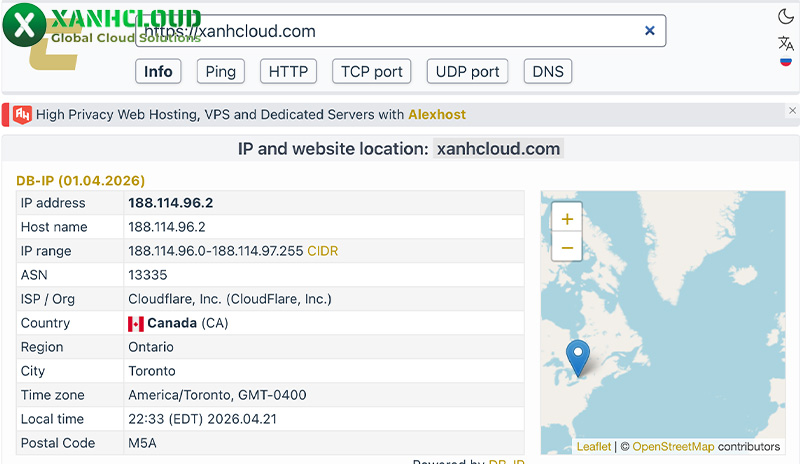
Task: Open the Alexhost link
Action: (437, 114)
